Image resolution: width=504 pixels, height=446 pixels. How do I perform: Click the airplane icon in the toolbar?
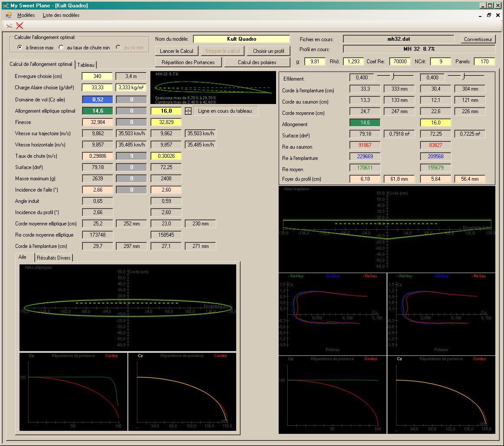pyautogui.click(x=9, y=26)
